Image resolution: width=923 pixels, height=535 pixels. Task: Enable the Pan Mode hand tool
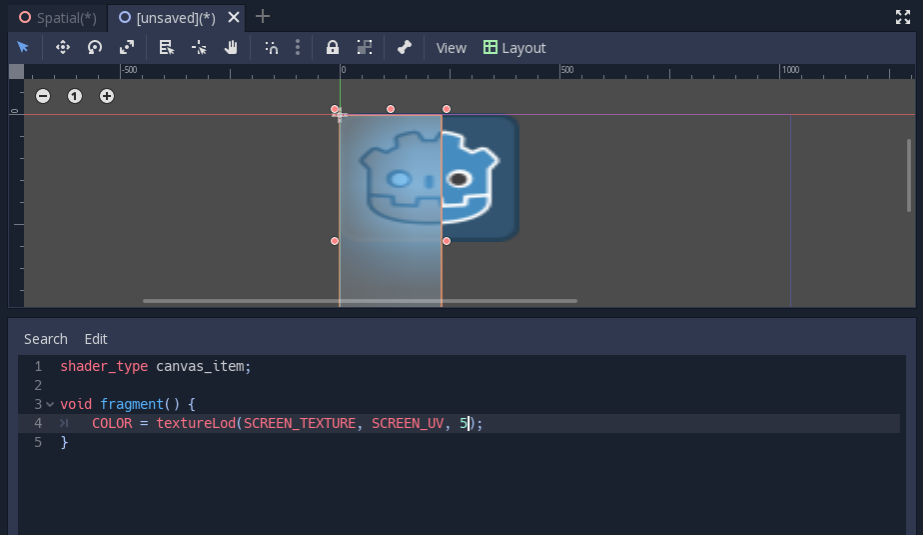click(x=231, y=47)
